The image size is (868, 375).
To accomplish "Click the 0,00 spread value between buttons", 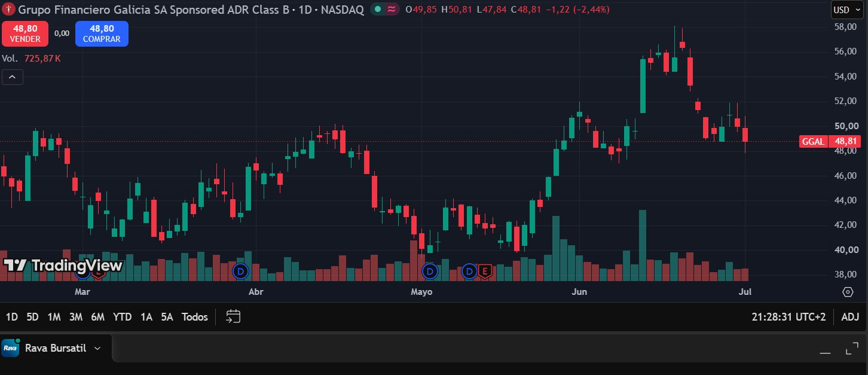I will [x=62, y=33].
